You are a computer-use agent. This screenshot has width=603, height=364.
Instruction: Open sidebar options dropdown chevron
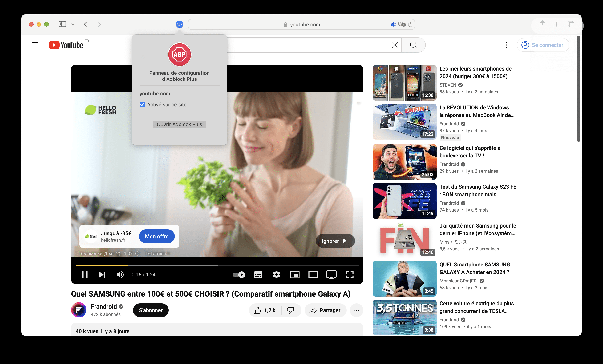73,24
